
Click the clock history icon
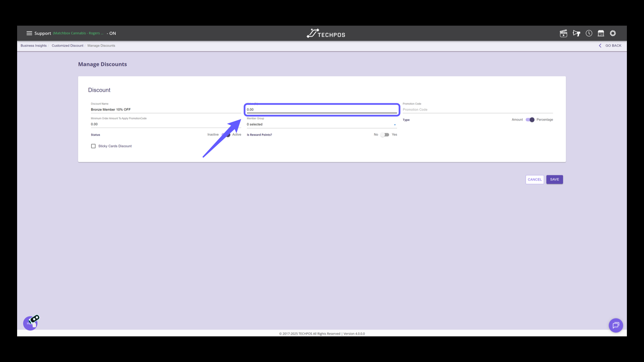click(x=589, y=33)
